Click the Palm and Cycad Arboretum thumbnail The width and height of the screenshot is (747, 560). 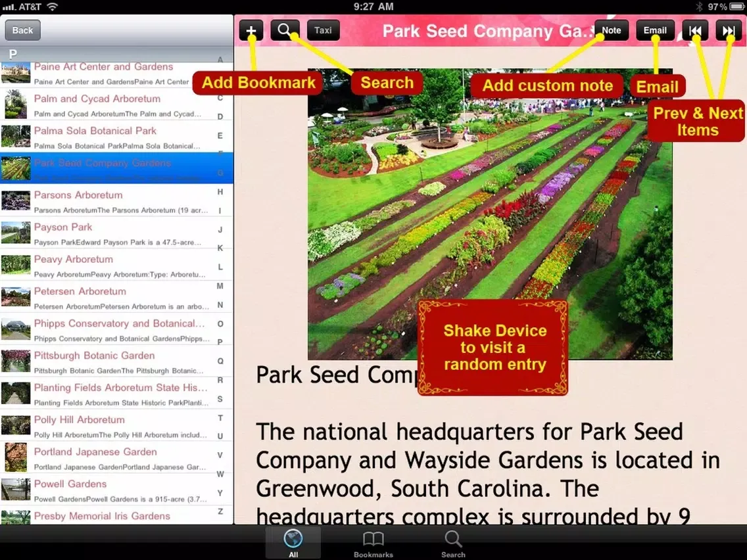point(16,105)
